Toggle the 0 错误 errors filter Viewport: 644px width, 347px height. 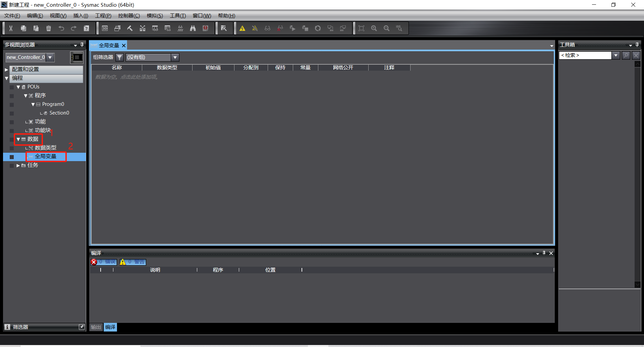[104, 262]
